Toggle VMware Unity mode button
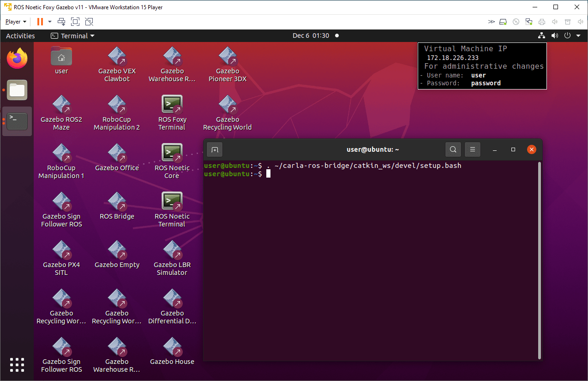 [89, 22]
